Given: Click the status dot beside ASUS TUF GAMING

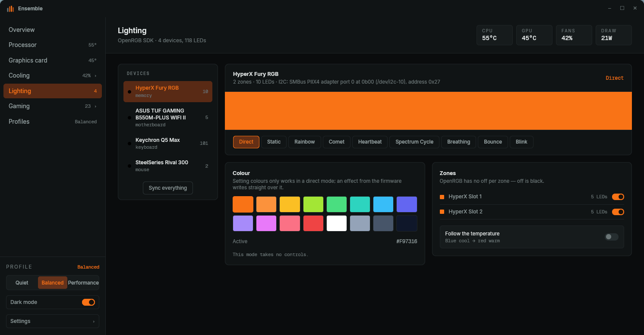Looking at the screenshot, I should point(129,117).
